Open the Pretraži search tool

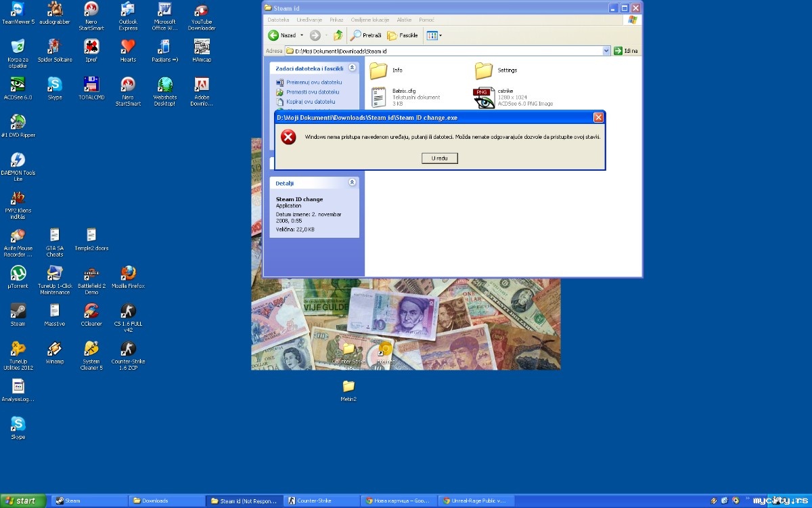(366, 35)
